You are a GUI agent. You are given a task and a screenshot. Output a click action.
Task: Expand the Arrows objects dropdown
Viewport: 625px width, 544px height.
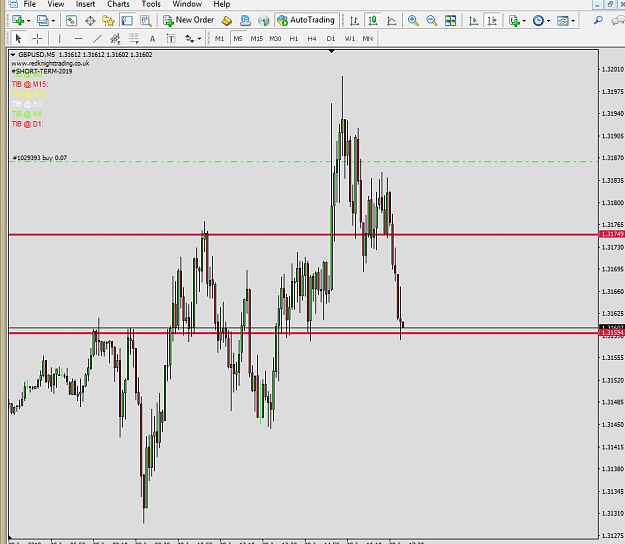(x=199, y=39)
